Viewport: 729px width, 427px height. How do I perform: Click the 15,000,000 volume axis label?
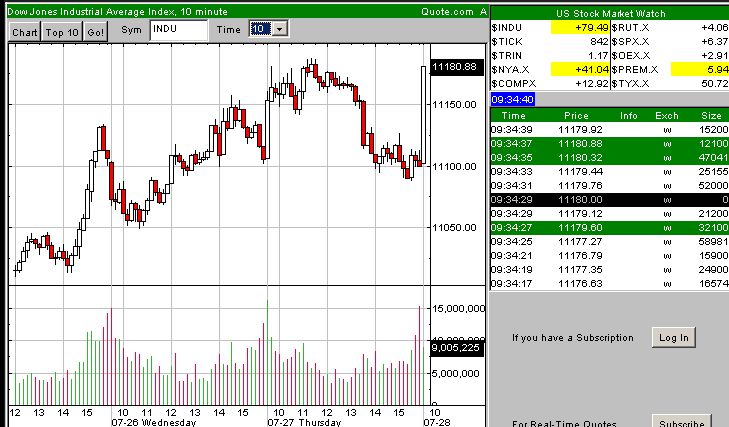(x=458, y=308)
